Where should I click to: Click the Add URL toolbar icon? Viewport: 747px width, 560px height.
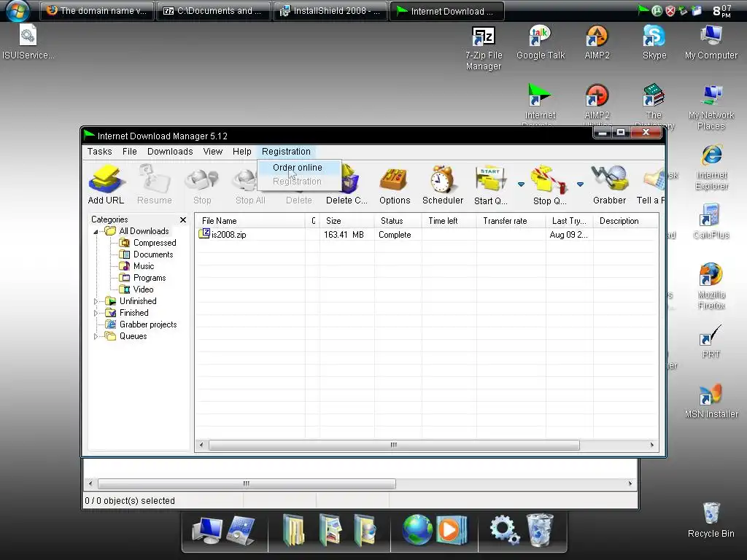pos(107,179)
